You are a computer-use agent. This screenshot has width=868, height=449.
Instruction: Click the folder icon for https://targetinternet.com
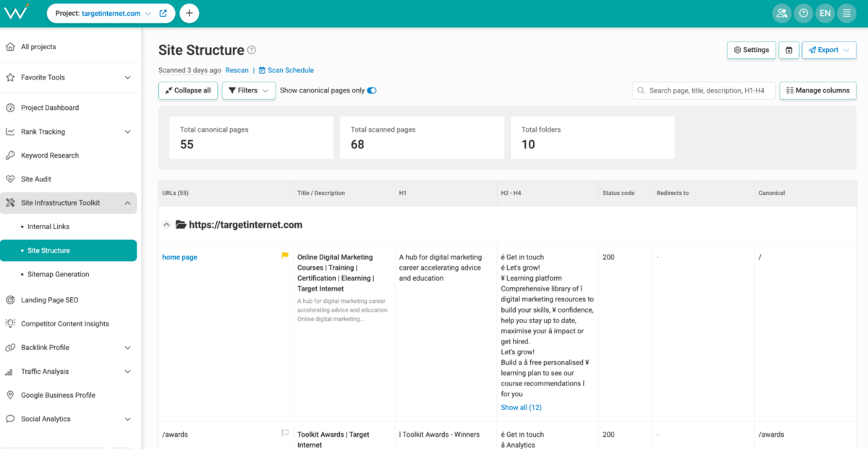[181, 225]
